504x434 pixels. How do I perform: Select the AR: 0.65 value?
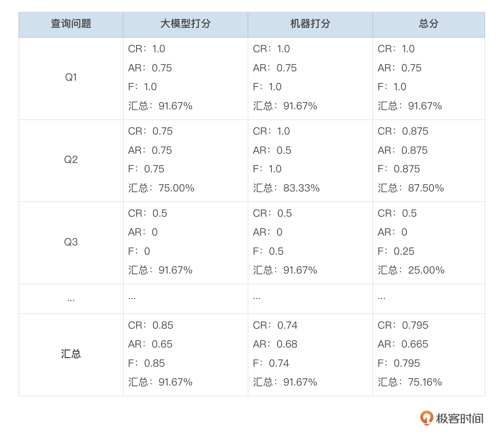click(150, 344)
